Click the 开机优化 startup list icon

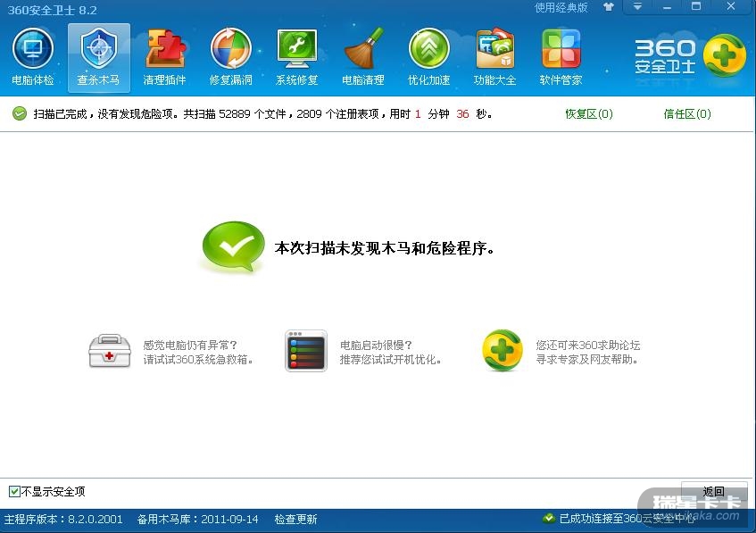[306, 351]
